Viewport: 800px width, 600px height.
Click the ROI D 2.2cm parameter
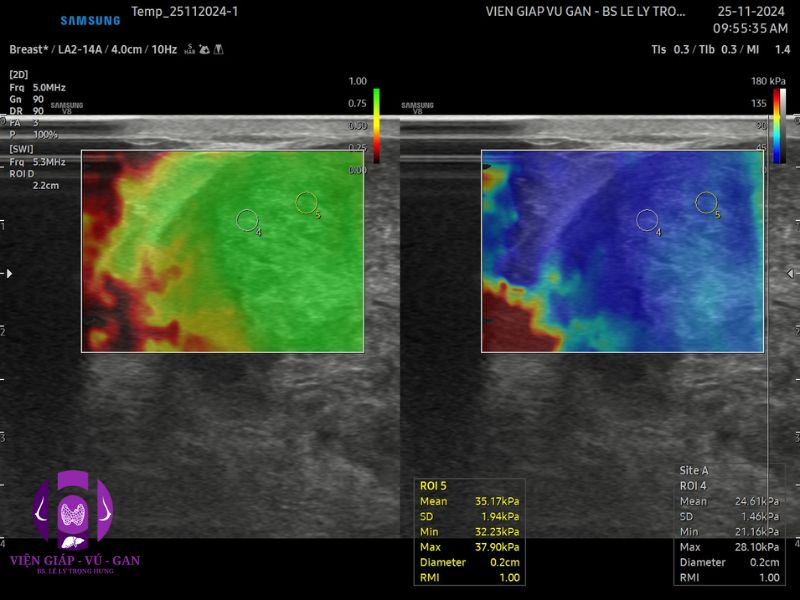34,179
